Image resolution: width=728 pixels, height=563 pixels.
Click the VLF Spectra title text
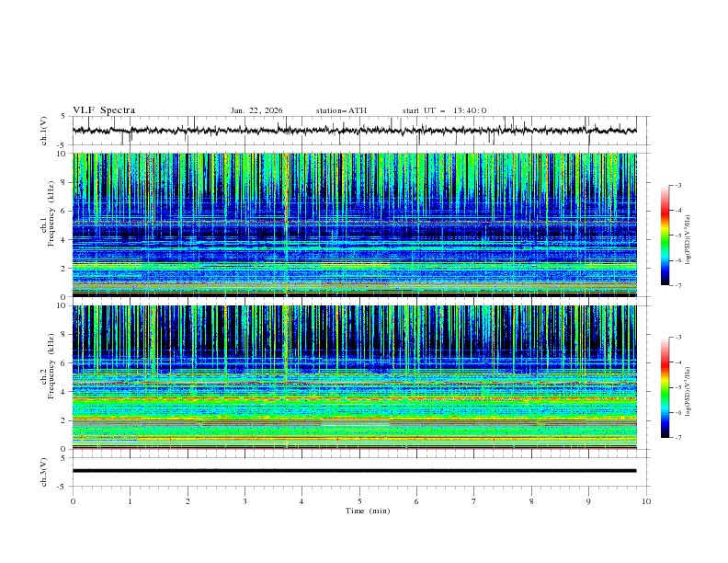pyautogui.click(x=104, y=110)
